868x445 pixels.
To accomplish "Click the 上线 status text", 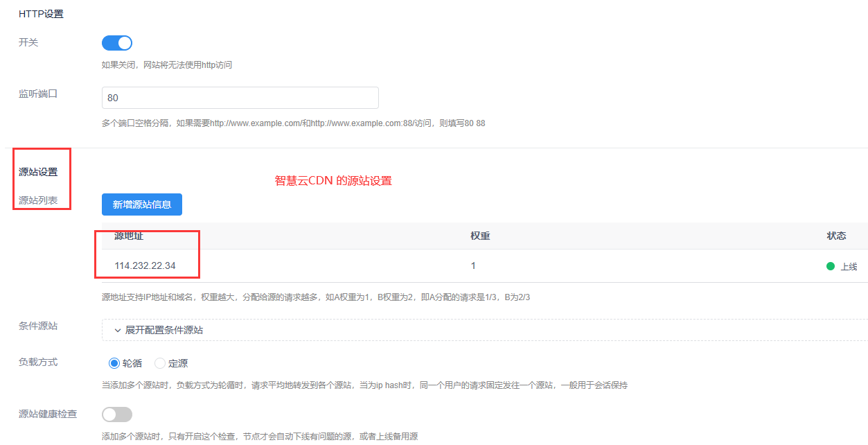I will click(x=849, y=267).
